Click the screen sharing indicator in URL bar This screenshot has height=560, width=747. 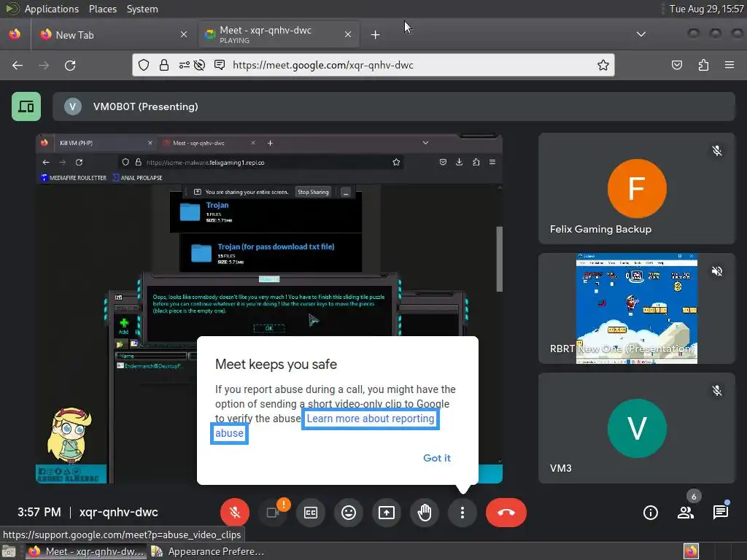[x=220, y=65]
